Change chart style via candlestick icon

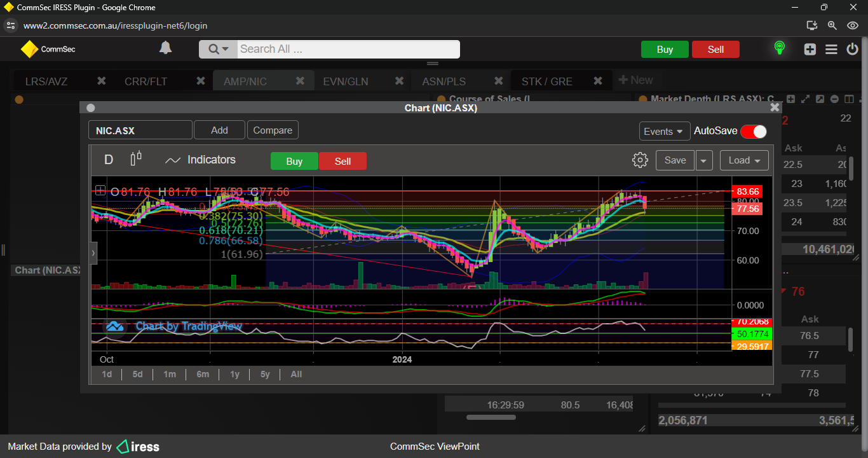135,159
